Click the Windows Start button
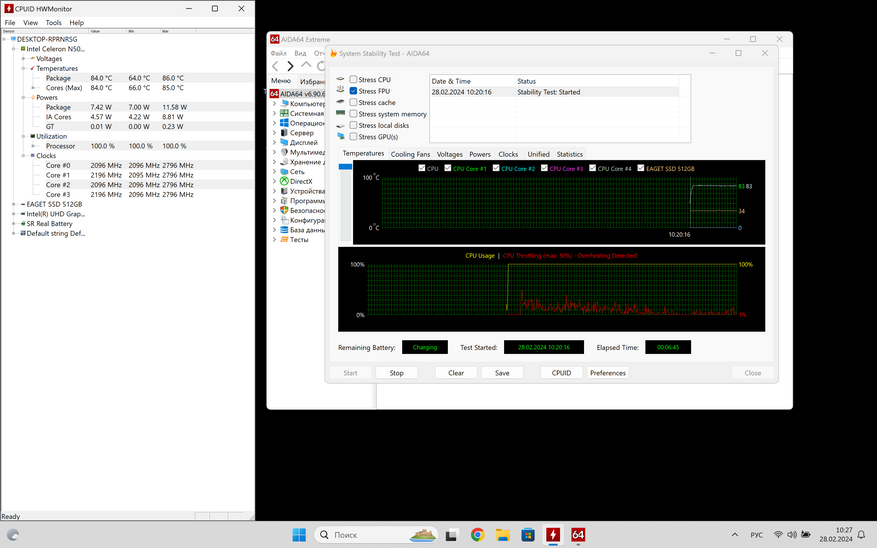 pyautogui.click(x=299, y=535)
